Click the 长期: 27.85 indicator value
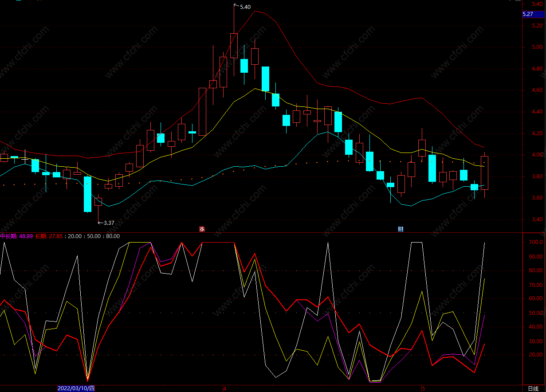Screen dimensions: 546x392 coord(49,236)
